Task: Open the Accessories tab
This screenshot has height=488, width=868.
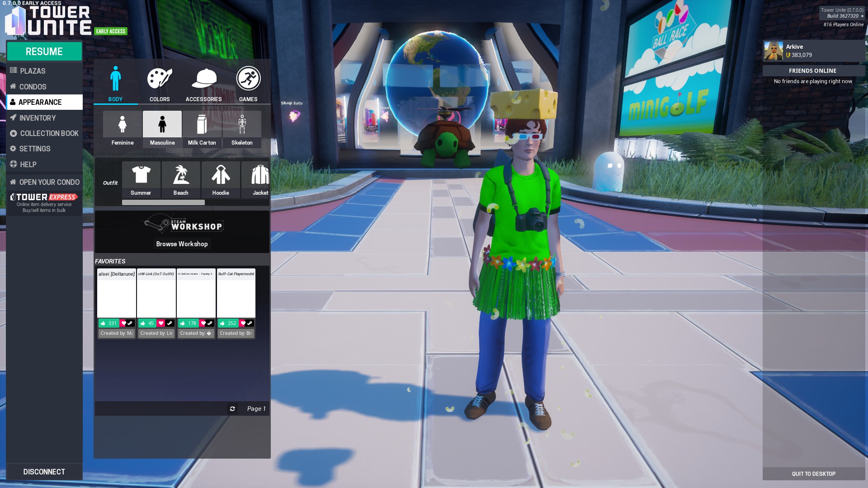Action: (203, 84)
